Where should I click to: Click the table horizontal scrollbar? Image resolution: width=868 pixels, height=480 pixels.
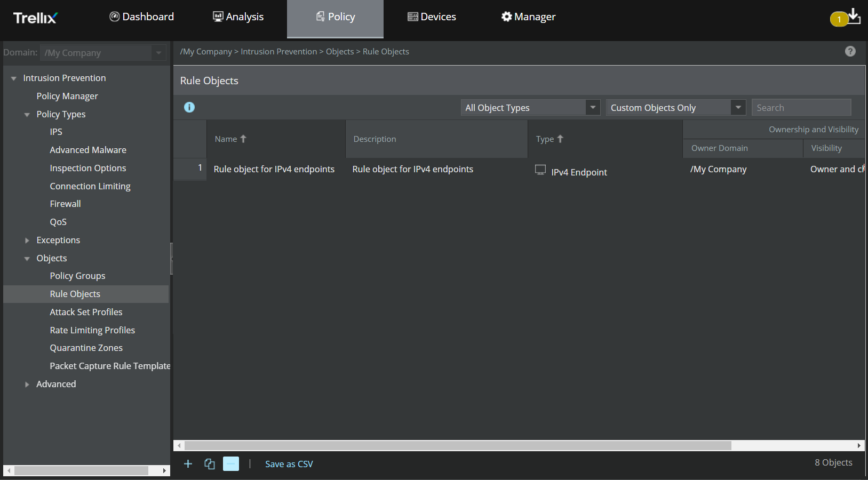coord(458,445)
